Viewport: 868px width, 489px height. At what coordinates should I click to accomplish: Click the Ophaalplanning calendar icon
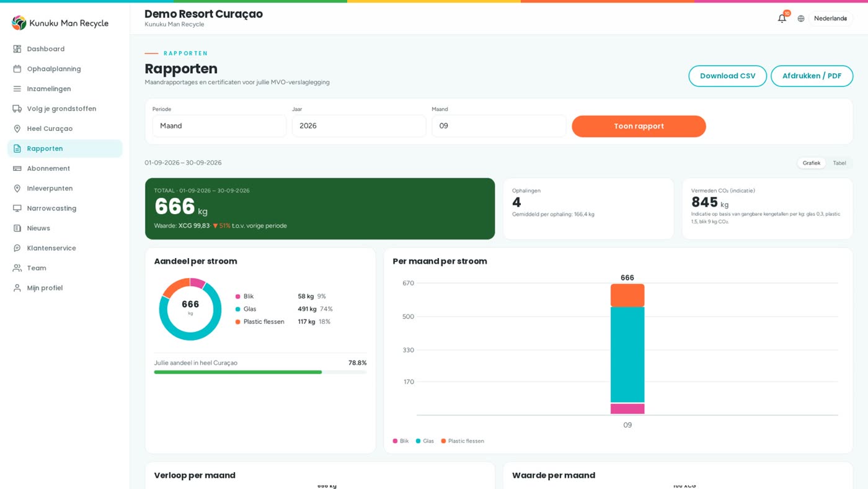tap(17, 69)
